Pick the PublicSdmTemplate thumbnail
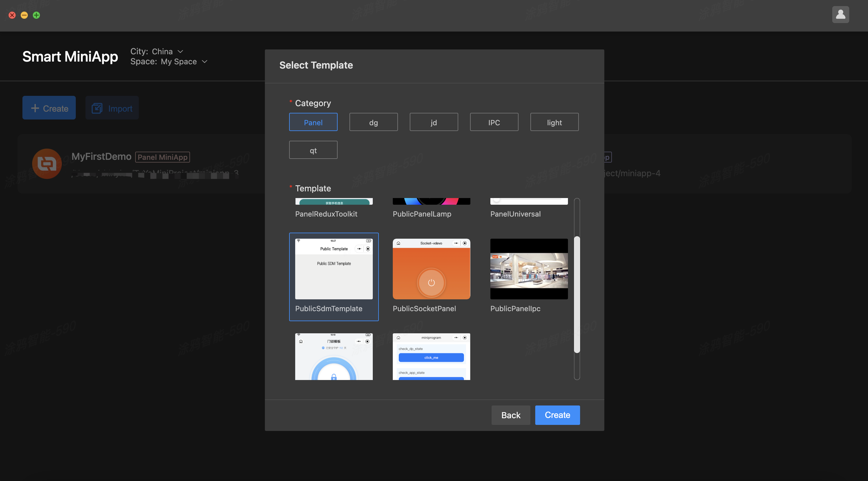The width and height of the screenshot is (868, 481). tap(334, 269)
